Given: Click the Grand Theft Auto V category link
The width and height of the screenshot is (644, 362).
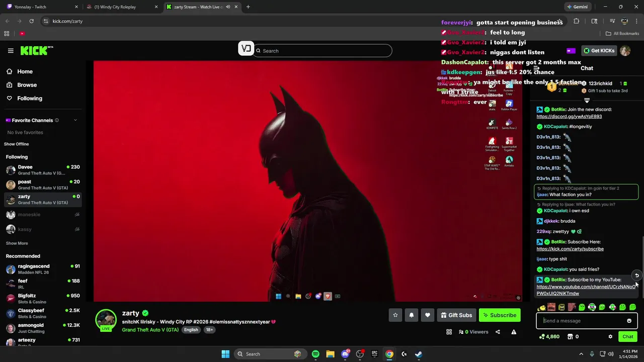Looking at the screenshot, I should pos(150,330).
